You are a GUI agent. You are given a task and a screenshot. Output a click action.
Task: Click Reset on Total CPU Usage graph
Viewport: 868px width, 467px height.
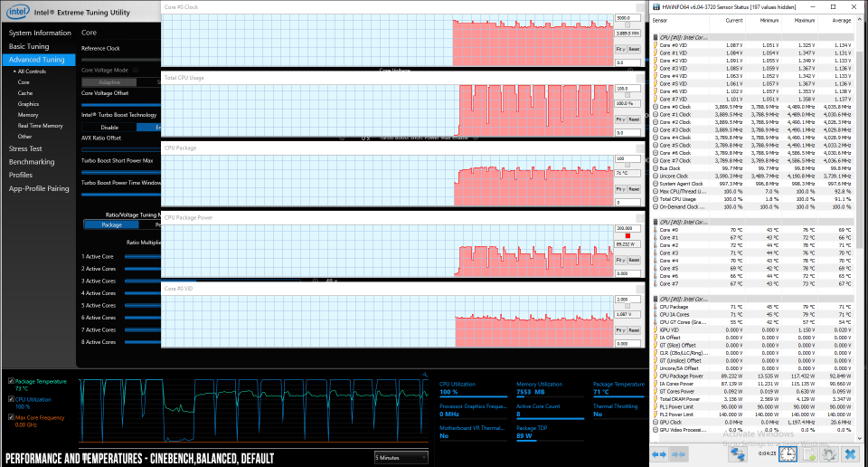pyautogui.click(x=634, y=118)
